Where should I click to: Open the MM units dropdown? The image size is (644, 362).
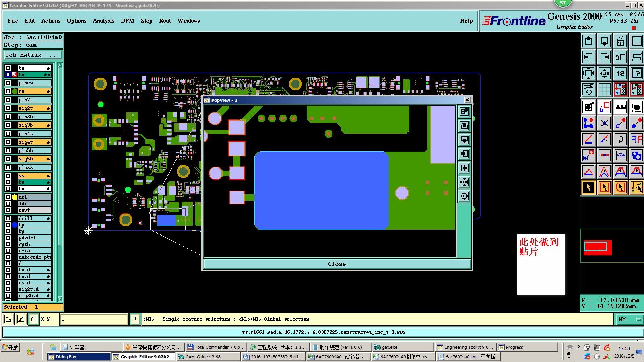point(629,319)
